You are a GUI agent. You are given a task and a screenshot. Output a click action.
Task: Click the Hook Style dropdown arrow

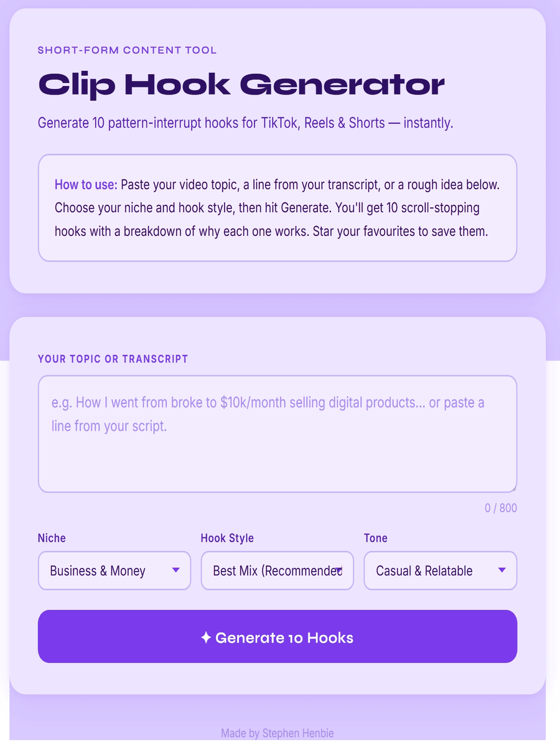[x=338, y=570]
